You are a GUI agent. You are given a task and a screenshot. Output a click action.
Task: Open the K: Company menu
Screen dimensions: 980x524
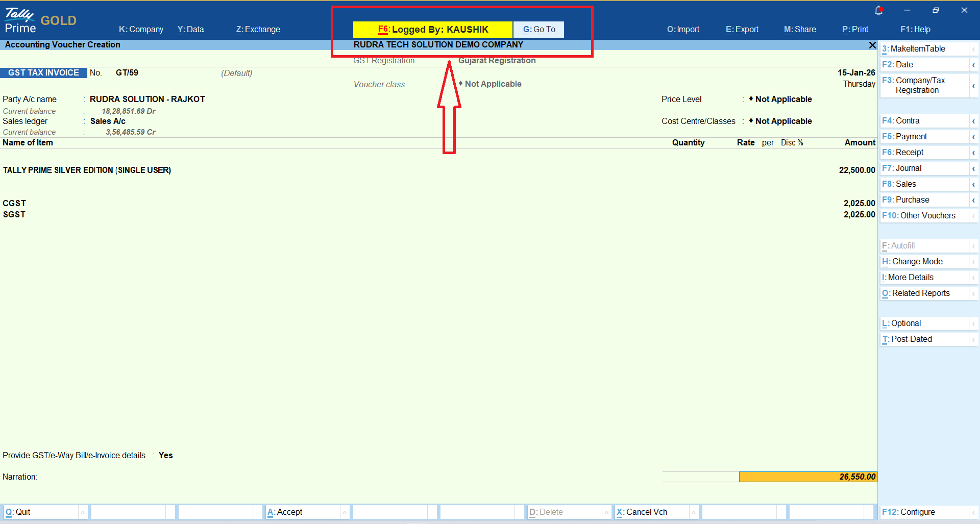coord(141,30)
